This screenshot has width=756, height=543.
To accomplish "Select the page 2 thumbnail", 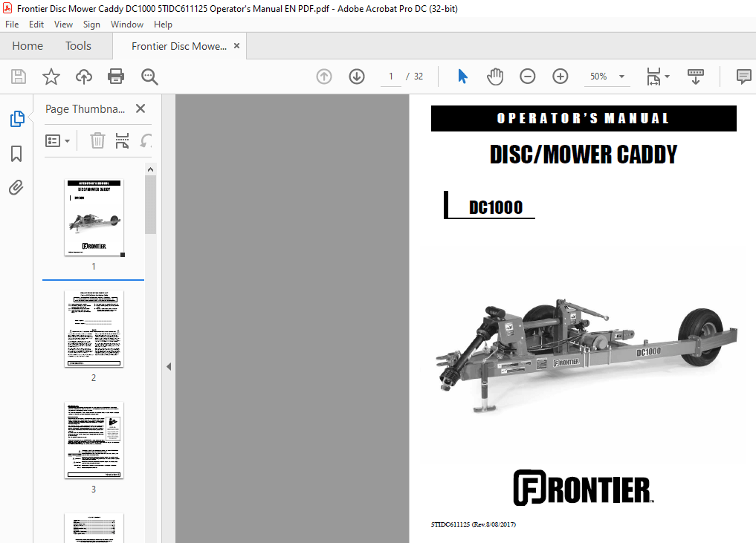I will pyautogui.click(x=94, y=329).
